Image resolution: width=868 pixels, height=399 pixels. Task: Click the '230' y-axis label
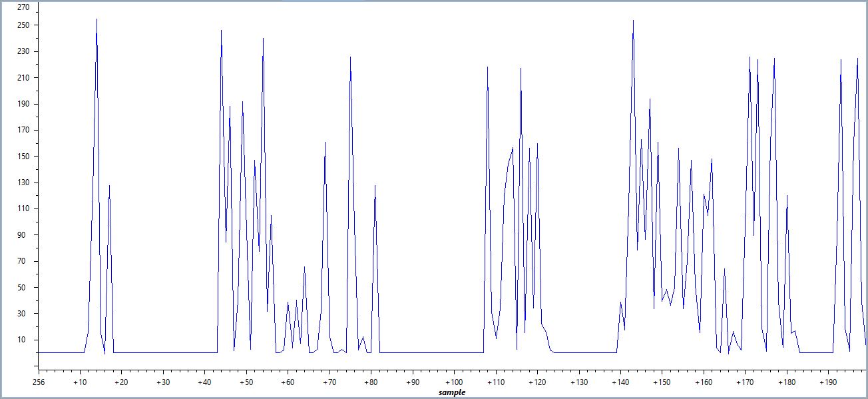(23, 51)
